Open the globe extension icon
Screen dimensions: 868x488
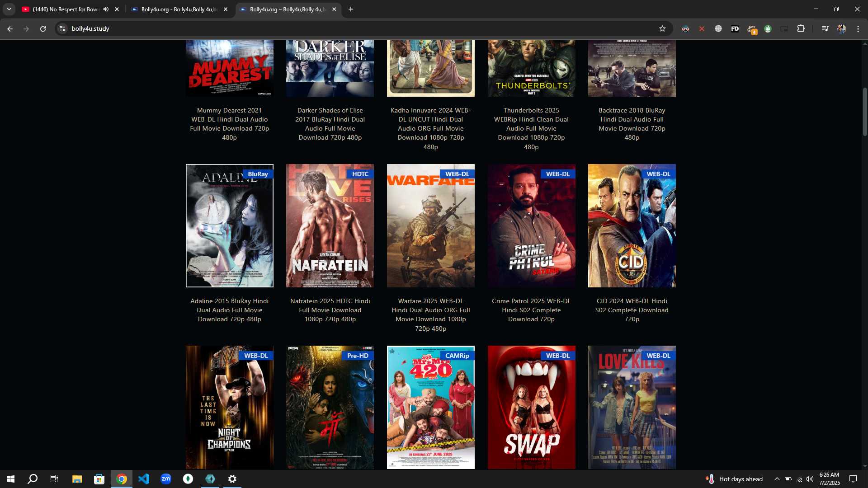coord(718,28)
